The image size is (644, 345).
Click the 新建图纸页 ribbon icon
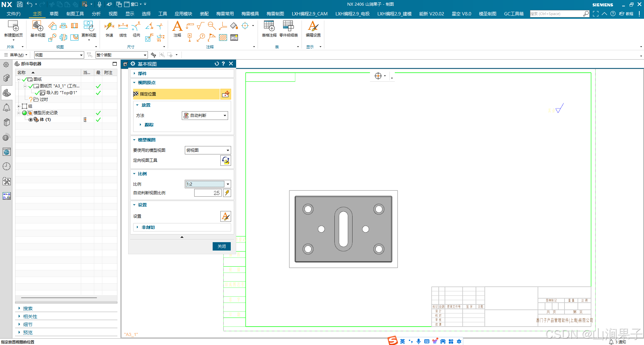(13, 26)
